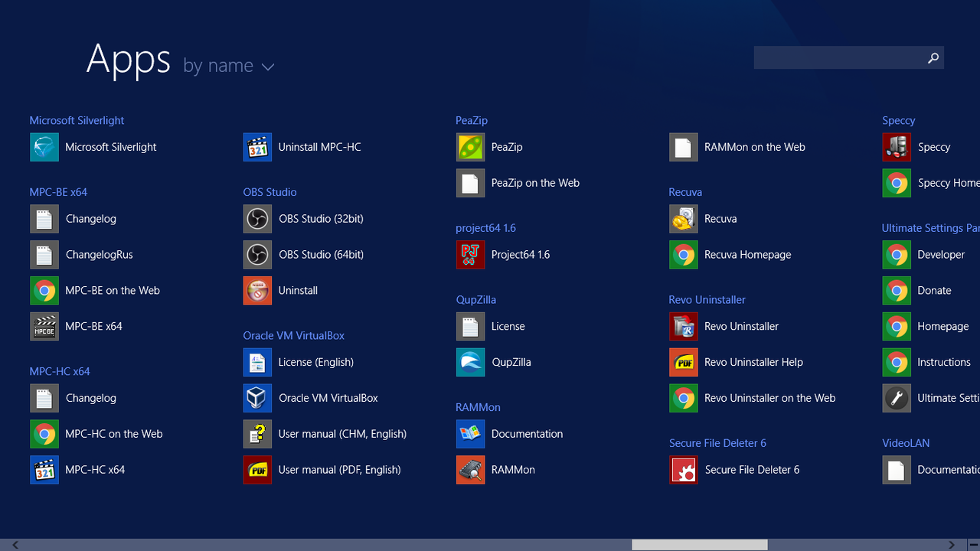
Task: Launch the Oracle VM VirtualBox cube icon
Action: click(257, 398)
